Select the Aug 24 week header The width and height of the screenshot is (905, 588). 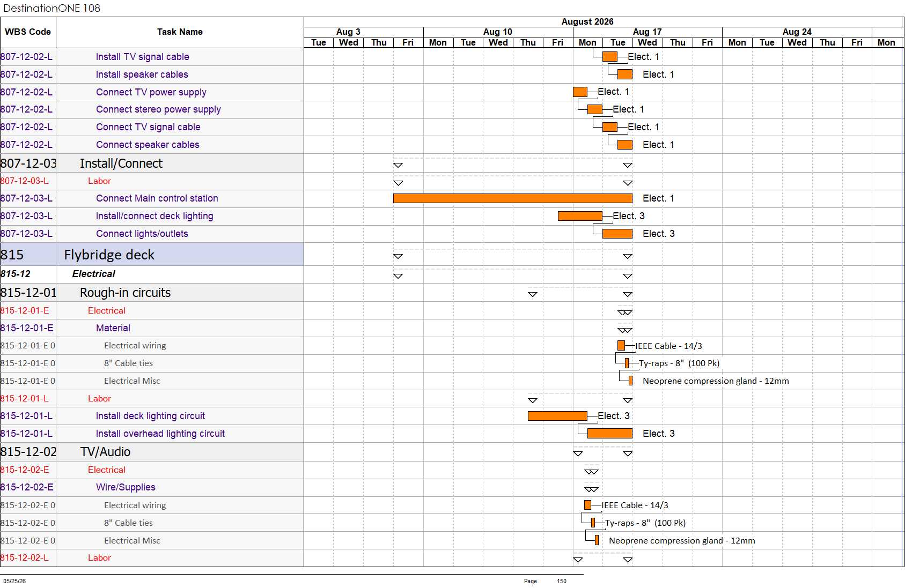click(x=797, y=32)
